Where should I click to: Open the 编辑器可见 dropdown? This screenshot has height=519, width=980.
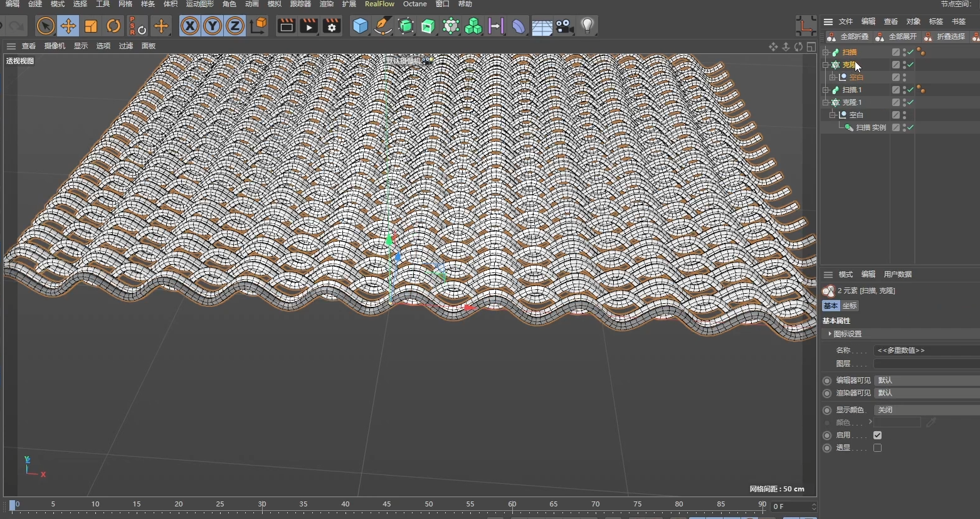click(927, 380)
